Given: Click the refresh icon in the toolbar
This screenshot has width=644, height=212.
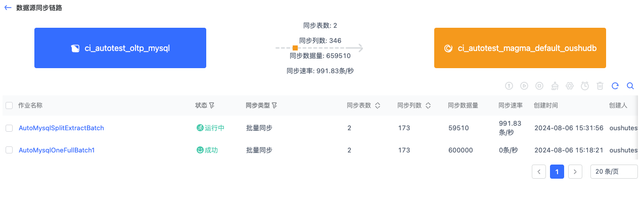Looking at the screenshot, I should coord(615,86).
